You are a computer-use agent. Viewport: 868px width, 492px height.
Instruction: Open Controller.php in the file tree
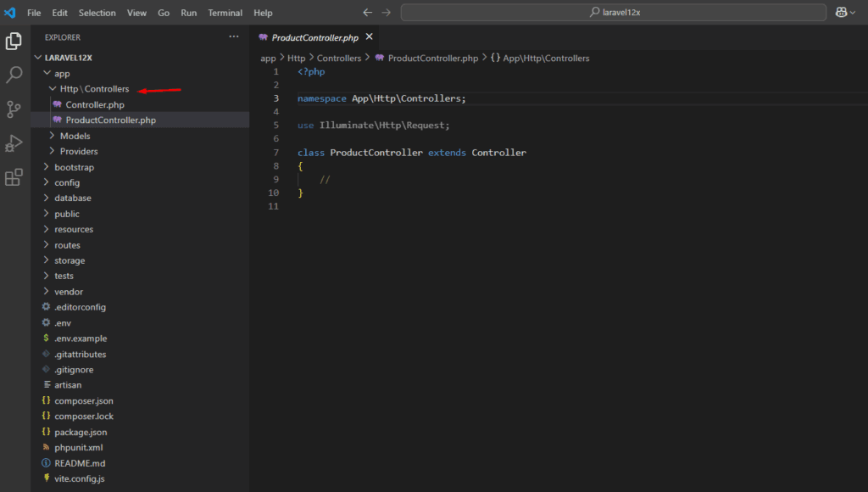95,104
